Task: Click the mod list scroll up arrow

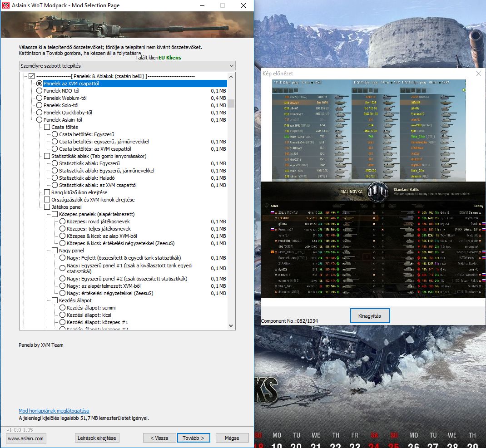Action: [231, 77]
